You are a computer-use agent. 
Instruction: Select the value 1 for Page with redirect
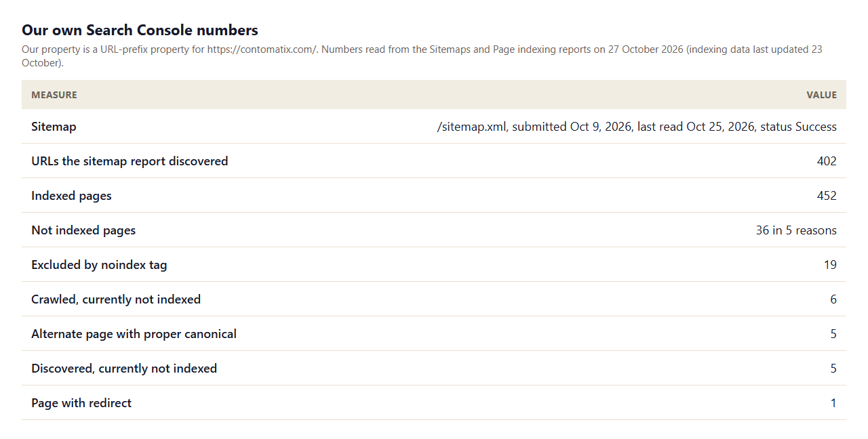[x=833, y=403]
